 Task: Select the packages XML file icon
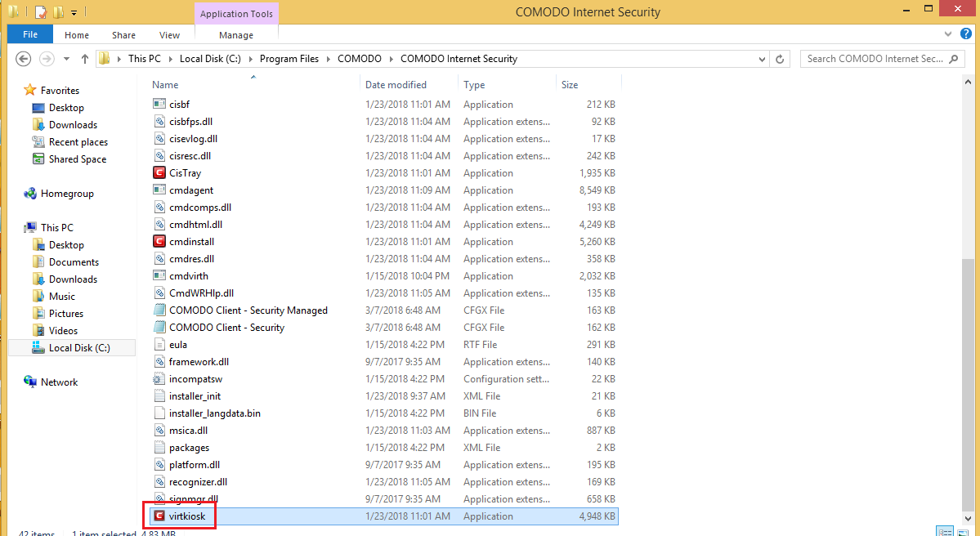pyautogui.click(x=159, y=447)
